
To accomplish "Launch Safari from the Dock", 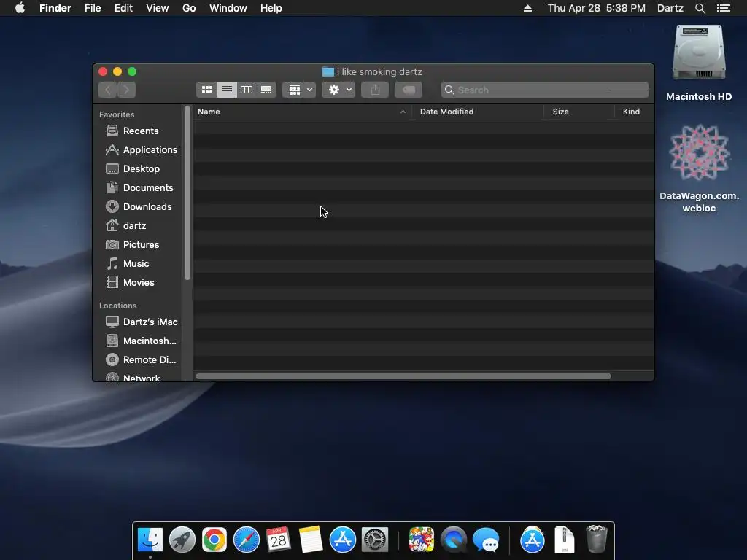I will 247,540.
